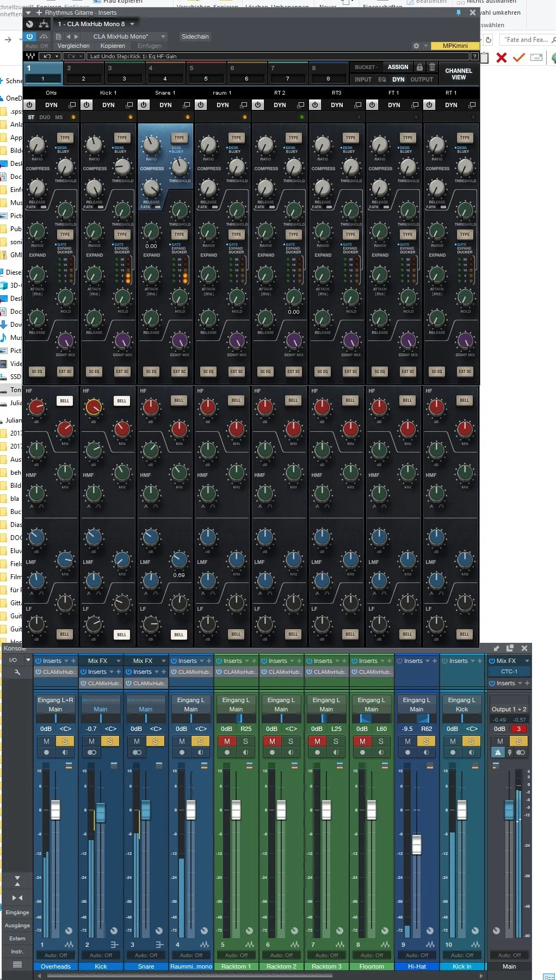
Task: Click the Waves logo icon in the toolbar
Action: point(30,56)
